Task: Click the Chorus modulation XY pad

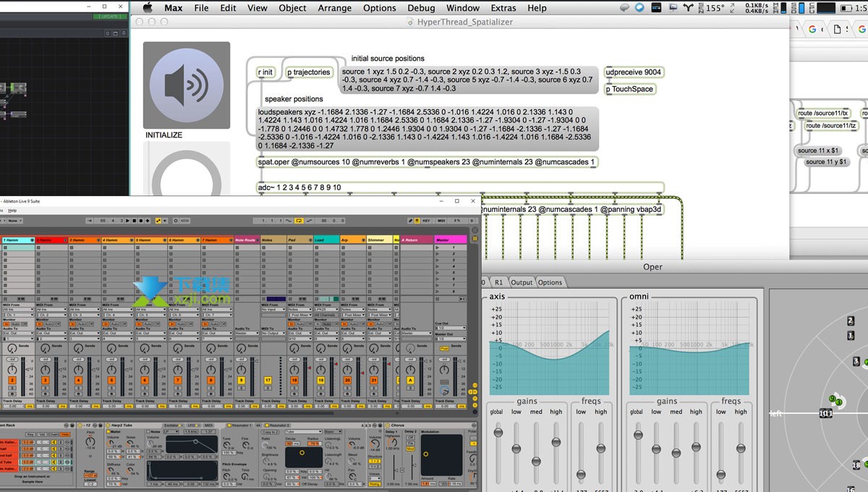Action: pyautogui.click(x=441, y=454)
